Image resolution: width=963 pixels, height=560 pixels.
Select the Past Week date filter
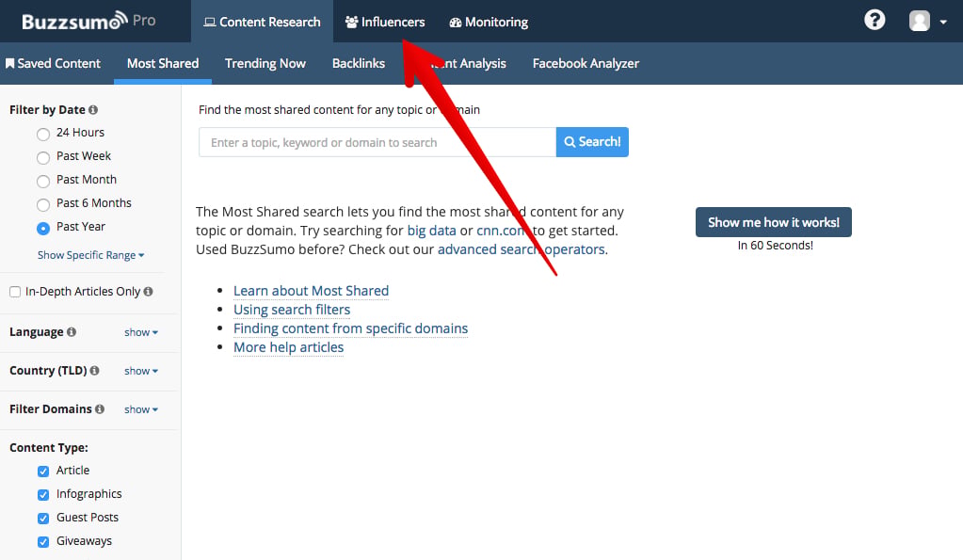pyautogui.click(x=43, y=158)
